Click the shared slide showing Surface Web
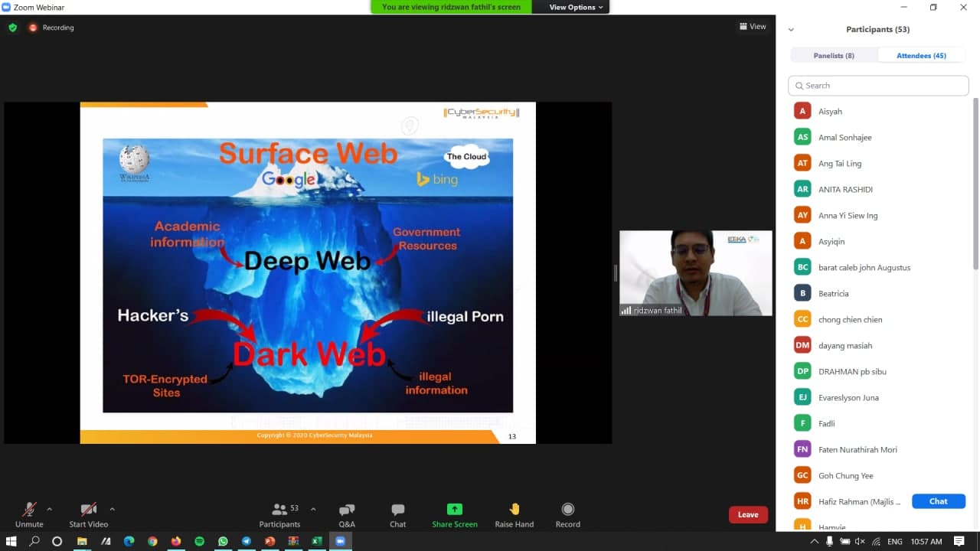 pyautogui.click(x=308, y=272)
